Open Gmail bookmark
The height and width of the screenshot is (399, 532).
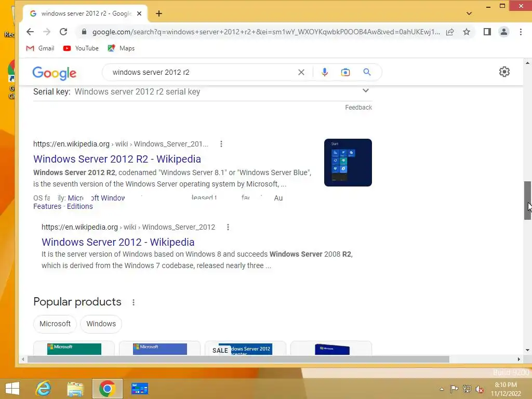click(x=40, y=48)
